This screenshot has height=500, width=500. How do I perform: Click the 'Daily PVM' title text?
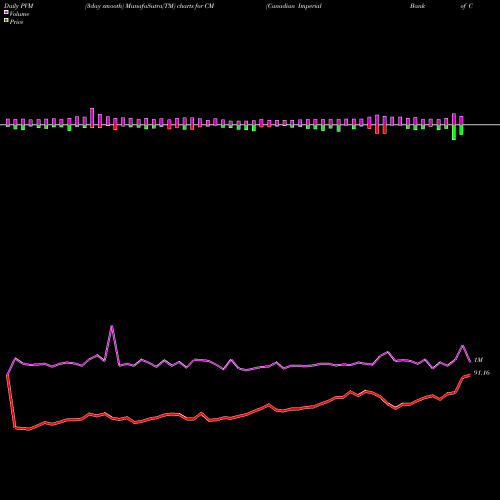tap(19, 6)
